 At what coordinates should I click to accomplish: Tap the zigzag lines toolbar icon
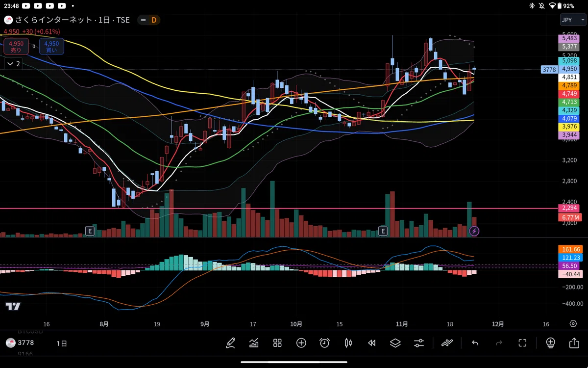click(447, 343)
